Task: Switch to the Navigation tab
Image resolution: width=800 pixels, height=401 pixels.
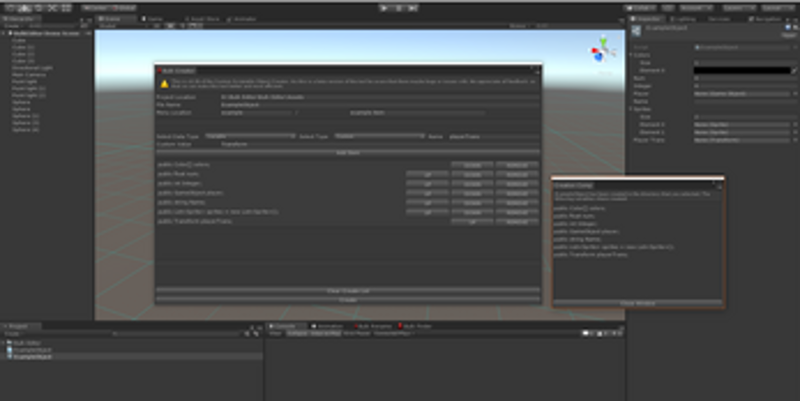Action: point(765,19)
